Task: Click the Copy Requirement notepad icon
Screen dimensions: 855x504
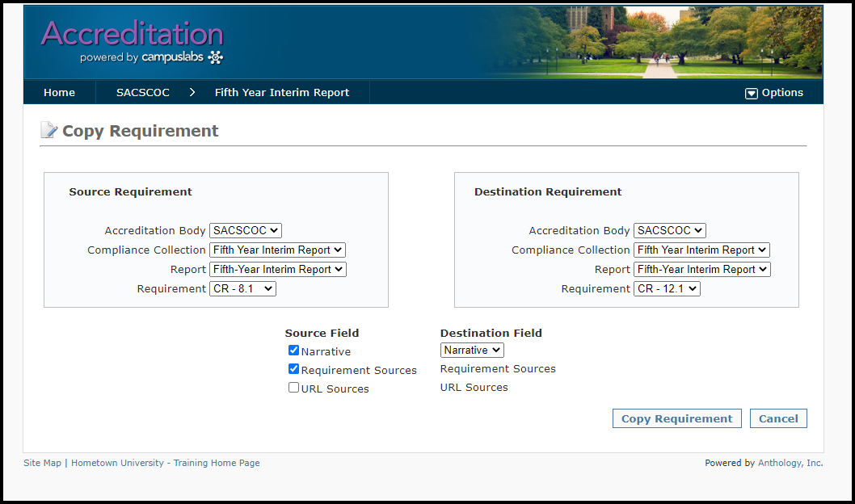Action: tap(49, 131)
